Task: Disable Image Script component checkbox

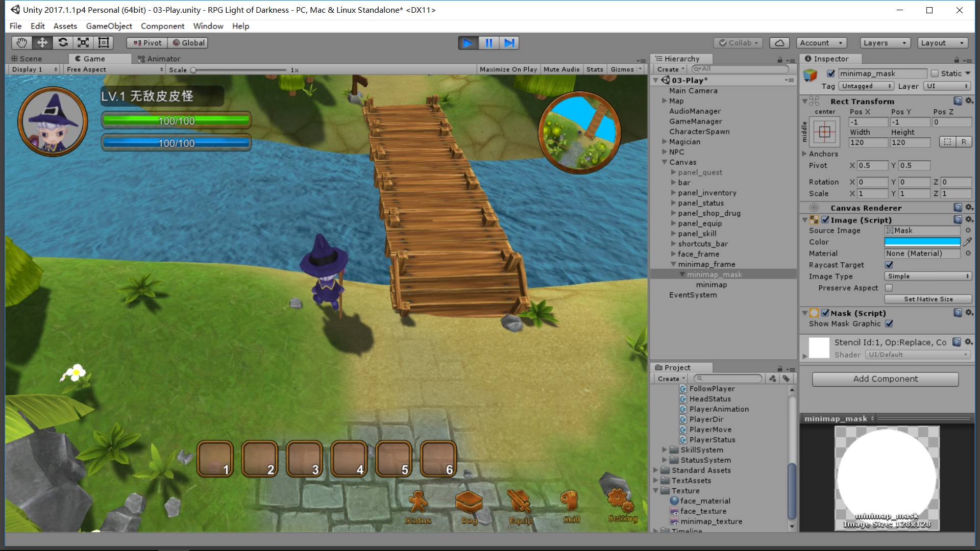Action: (825, 220)
